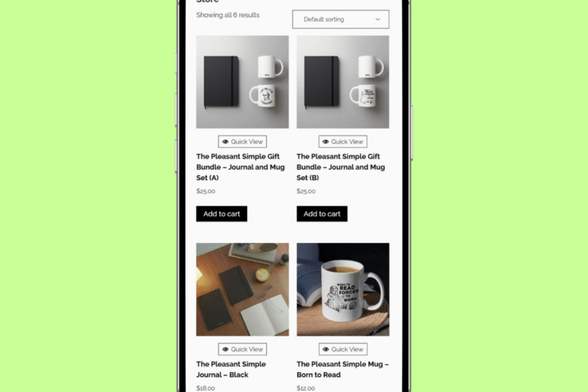
Task: Click the eye icon under the Born to Read mug
Action: (x=326, y=349)
